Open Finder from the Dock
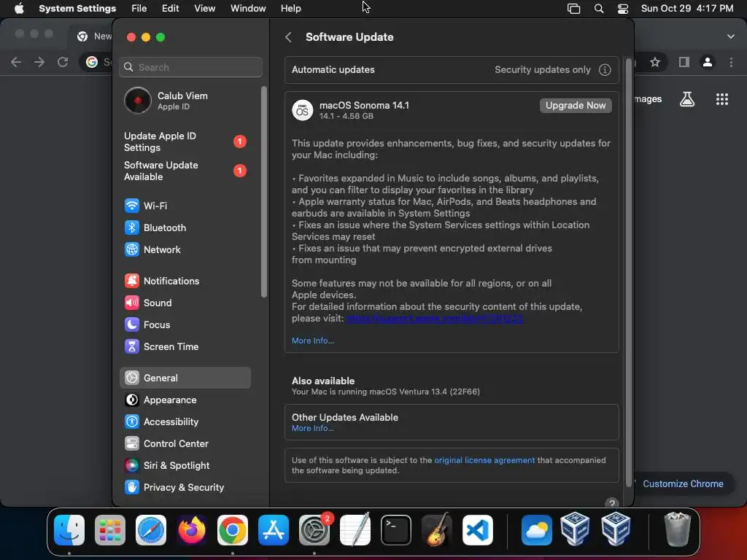The image size is (747, 560). (69, 530)
